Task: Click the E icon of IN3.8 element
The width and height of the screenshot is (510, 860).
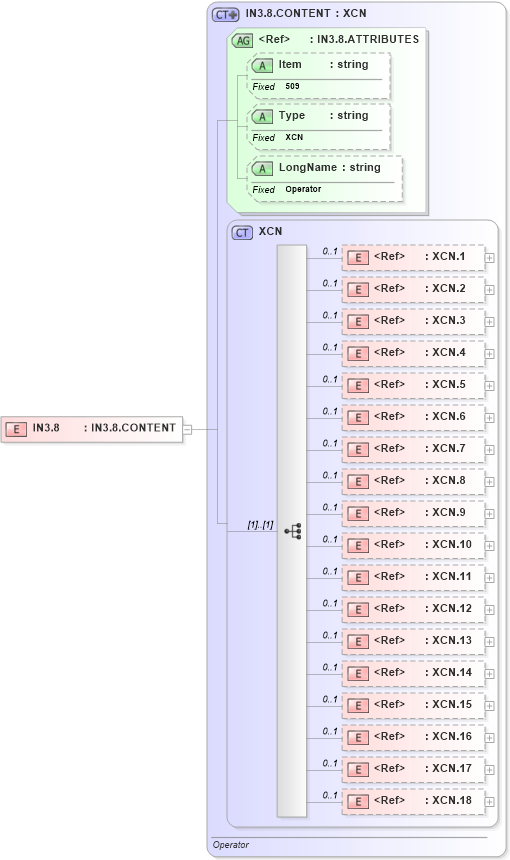Action: click(x=16, y=429)
